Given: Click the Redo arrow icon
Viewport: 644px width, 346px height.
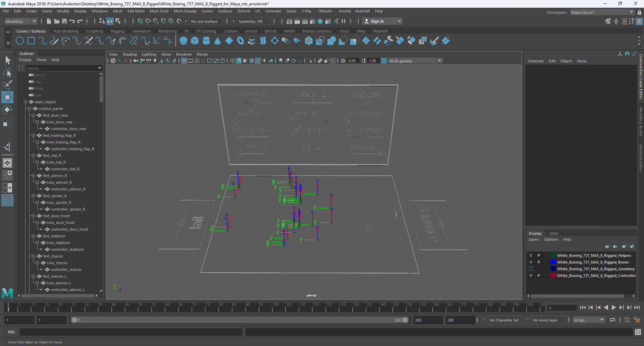Looking at the screenshot, I should pos(80,21).
